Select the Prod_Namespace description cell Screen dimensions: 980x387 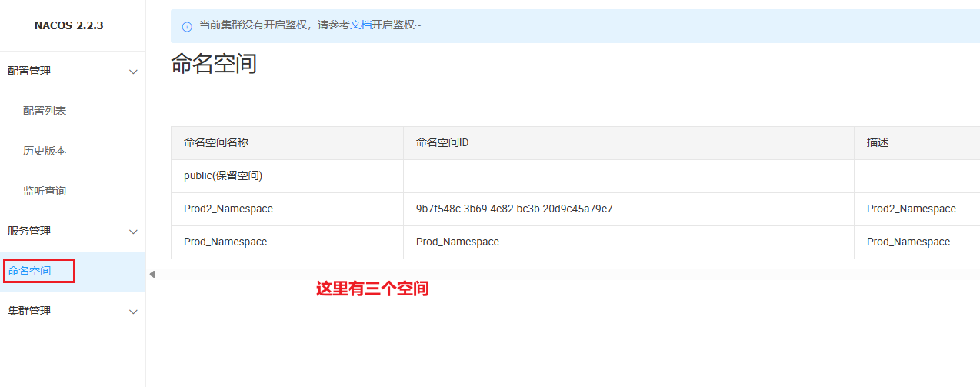coord(917,242)
